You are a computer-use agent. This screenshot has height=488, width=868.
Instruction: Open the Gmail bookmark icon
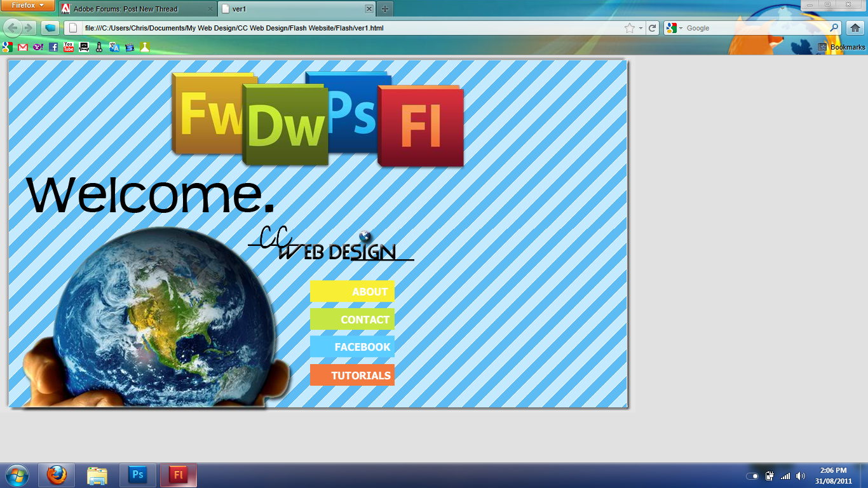[22, 47]
